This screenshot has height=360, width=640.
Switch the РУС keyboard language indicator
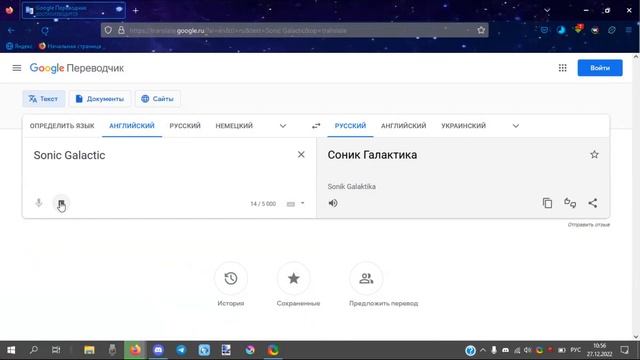[576, 350]
